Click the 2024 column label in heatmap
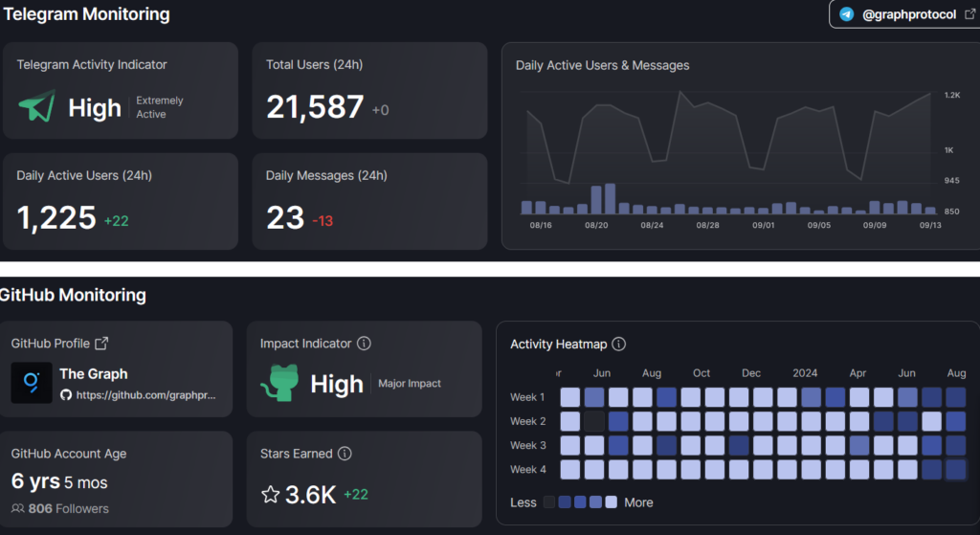The width and height of the screenshot is (980, 535). tap(805, 373)
